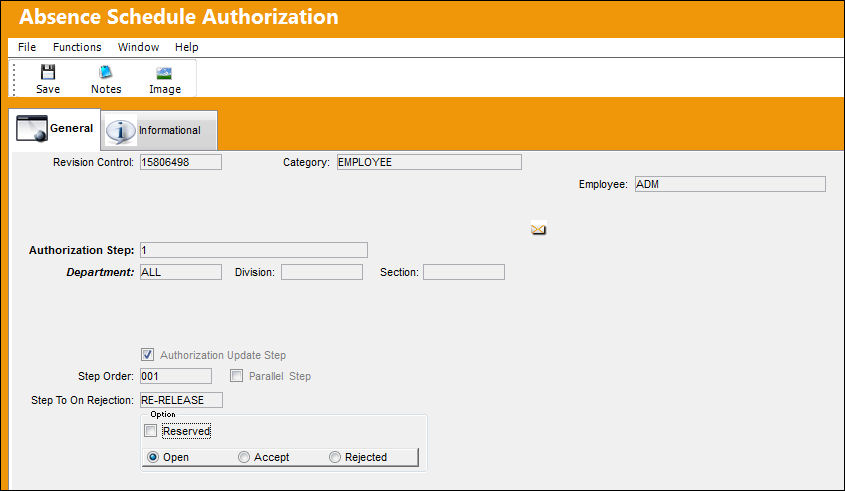Click the Step To On Rejection field

coord(181,400)
